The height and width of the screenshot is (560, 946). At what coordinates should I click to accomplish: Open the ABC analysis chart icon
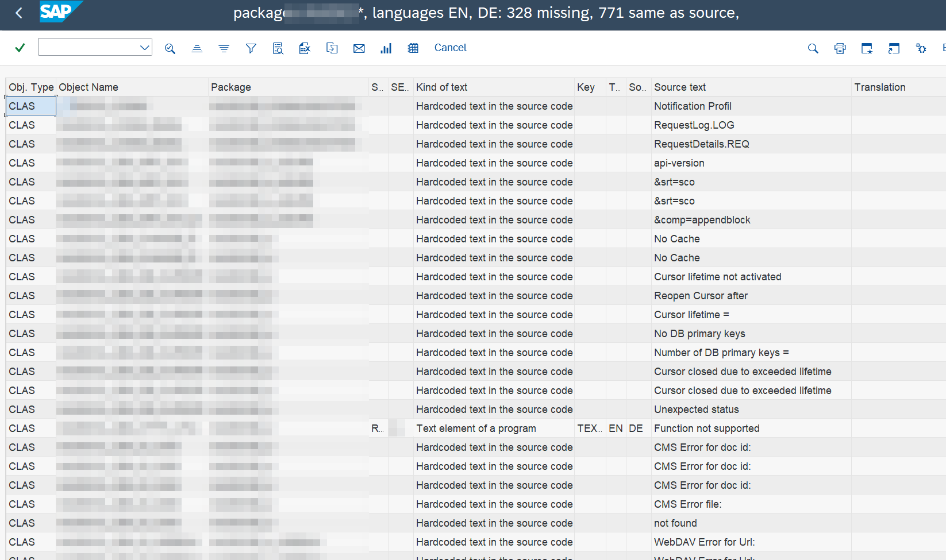click(x=386, y=48)
